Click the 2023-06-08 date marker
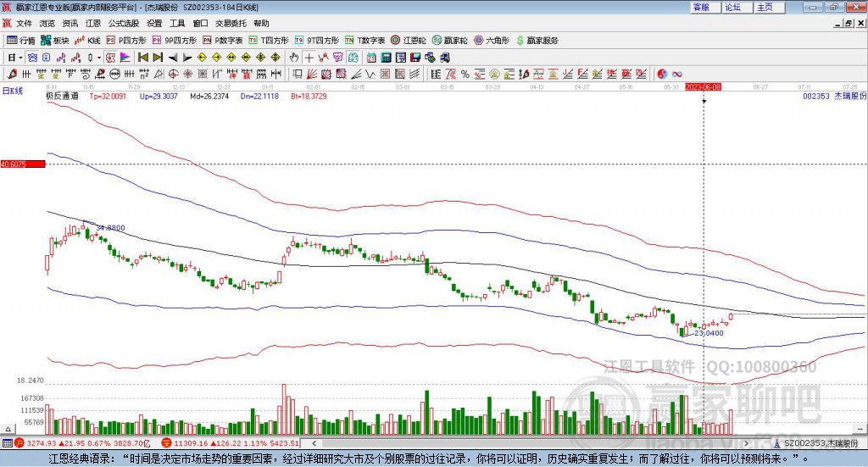The width and height of the screenshot is (868, 467). pyautogui.click(x=703, y=86)
